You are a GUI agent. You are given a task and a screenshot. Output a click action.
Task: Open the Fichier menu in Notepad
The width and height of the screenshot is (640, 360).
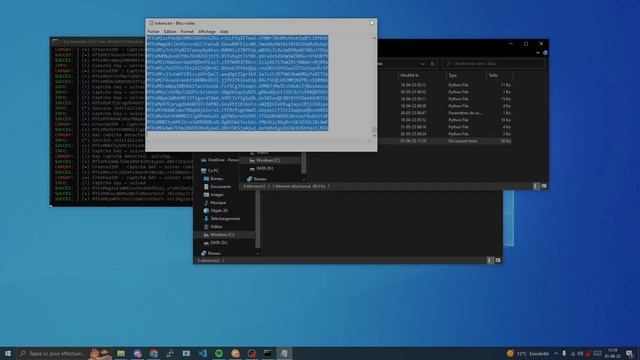coord(153,31)
